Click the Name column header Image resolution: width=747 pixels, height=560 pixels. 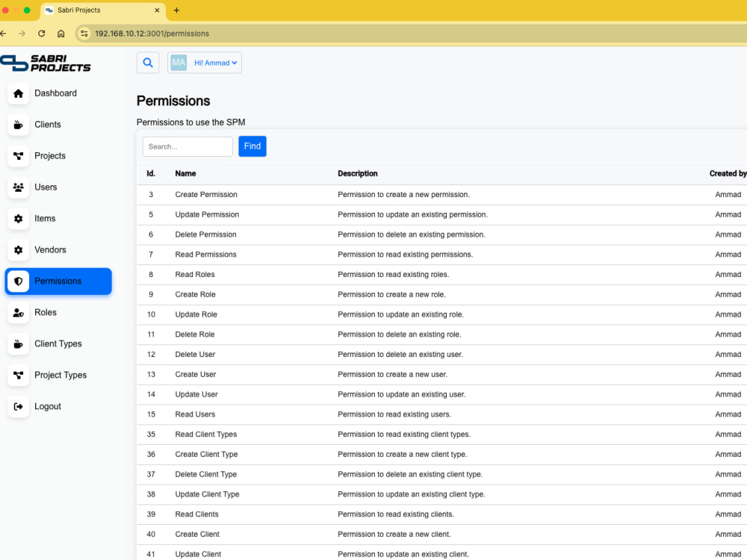point(185,173)
